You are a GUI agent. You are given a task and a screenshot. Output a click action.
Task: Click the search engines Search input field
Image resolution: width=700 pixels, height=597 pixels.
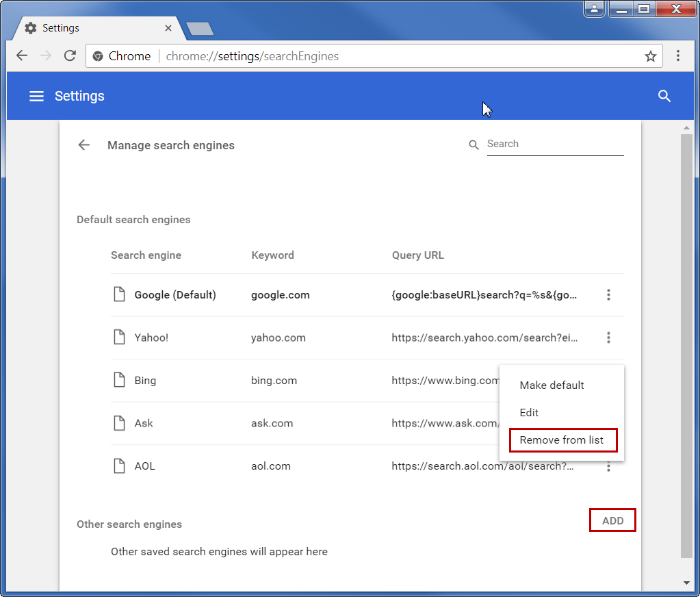click(x=554, y=144)
